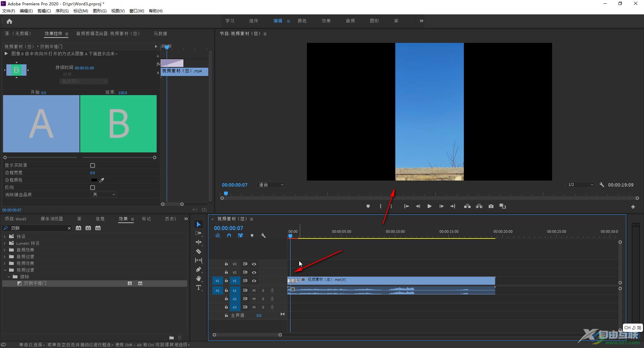
Task: Open the button editor plus icon
Action: 633,207
